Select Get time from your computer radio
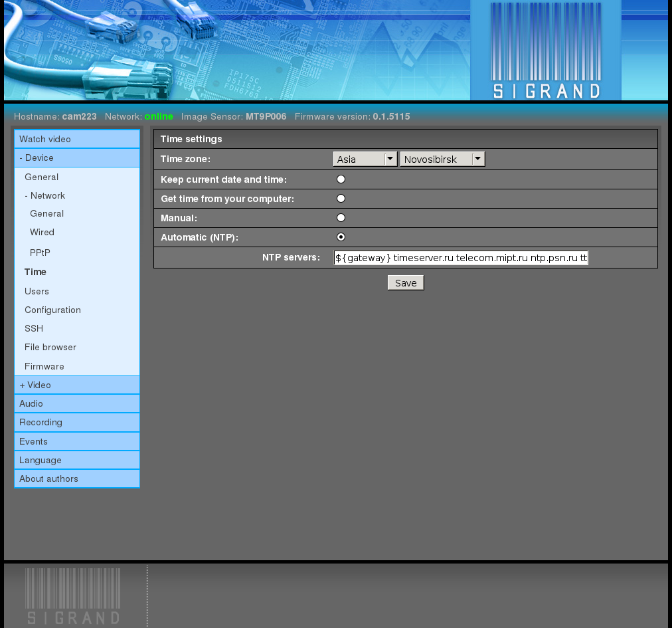The height and width of the screenshot is (628, 672). 341,199
